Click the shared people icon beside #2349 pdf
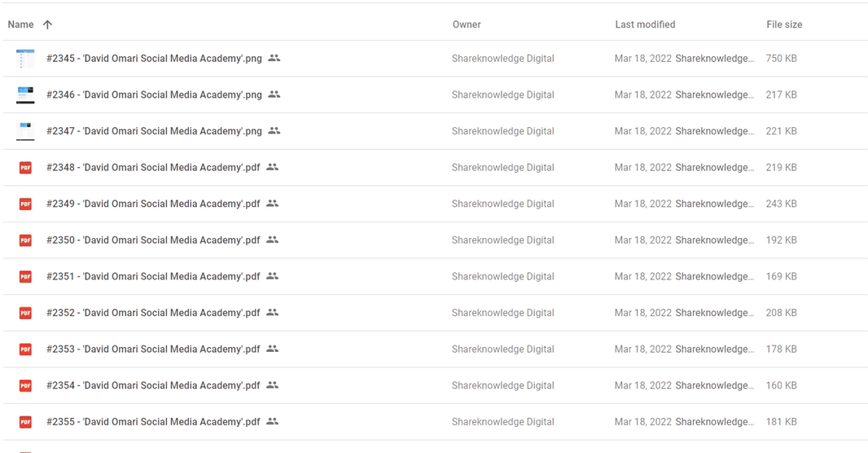 pyautogui.click(x=272, y=203)
